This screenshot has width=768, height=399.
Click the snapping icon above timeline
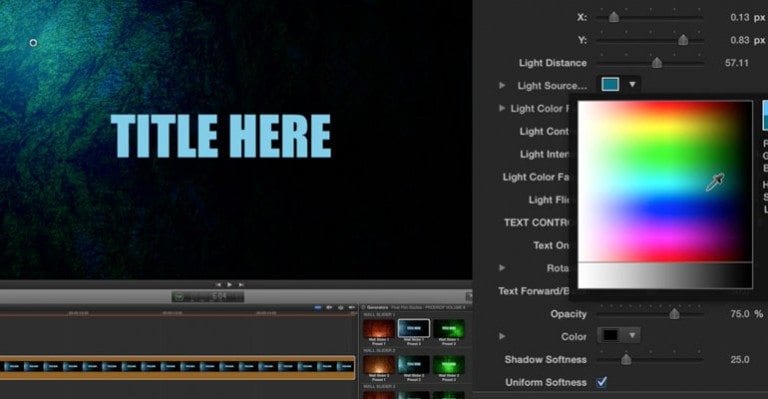[351, 307]
